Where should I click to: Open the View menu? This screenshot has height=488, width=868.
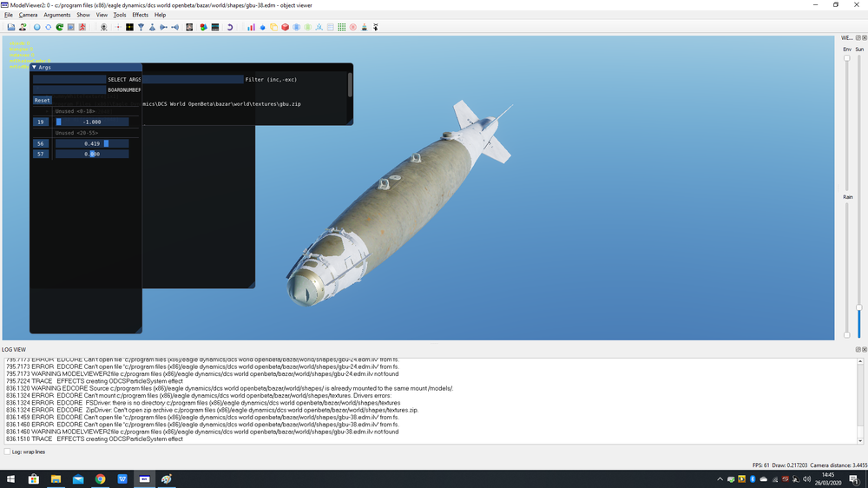(102, 15)
